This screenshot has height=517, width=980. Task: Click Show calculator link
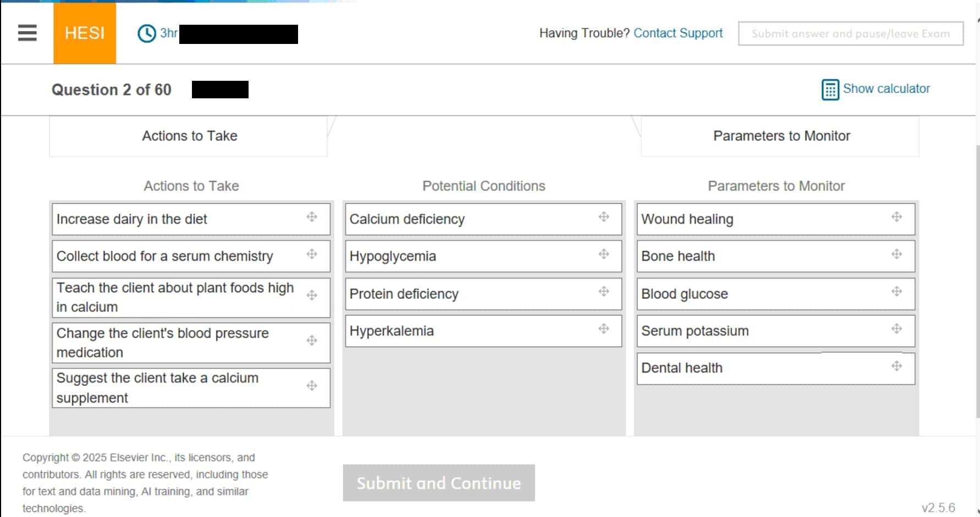[886, 88]
